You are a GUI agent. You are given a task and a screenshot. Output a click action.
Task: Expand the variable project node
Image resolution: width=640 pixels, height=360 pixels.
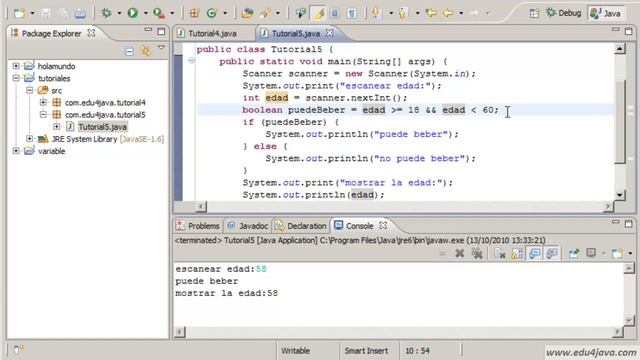tap(16, 151)
